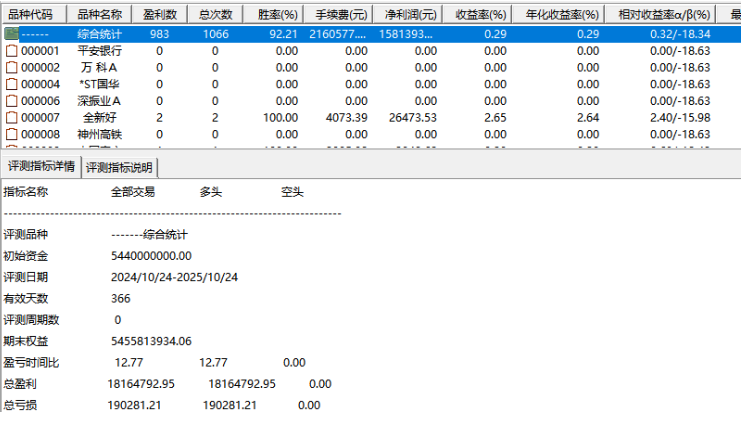
Task: Click the 总盈利 all-trades value 18164792.95
Action: pos(141,384)
